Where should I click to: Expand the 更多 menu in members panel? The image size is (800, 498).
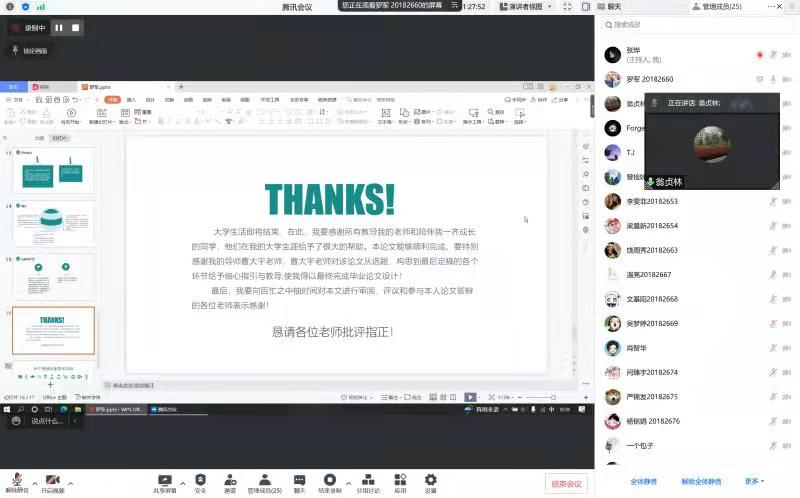[753, 481]
